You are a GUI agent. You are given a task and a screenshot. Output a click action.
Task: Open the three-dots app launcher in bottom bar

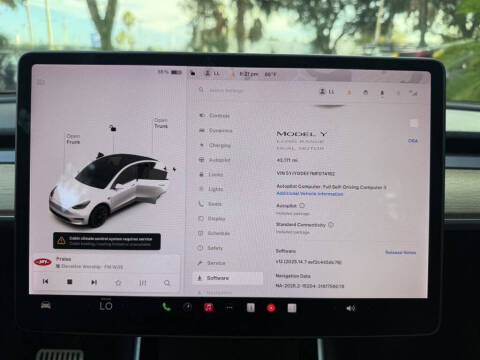[229, 308]
